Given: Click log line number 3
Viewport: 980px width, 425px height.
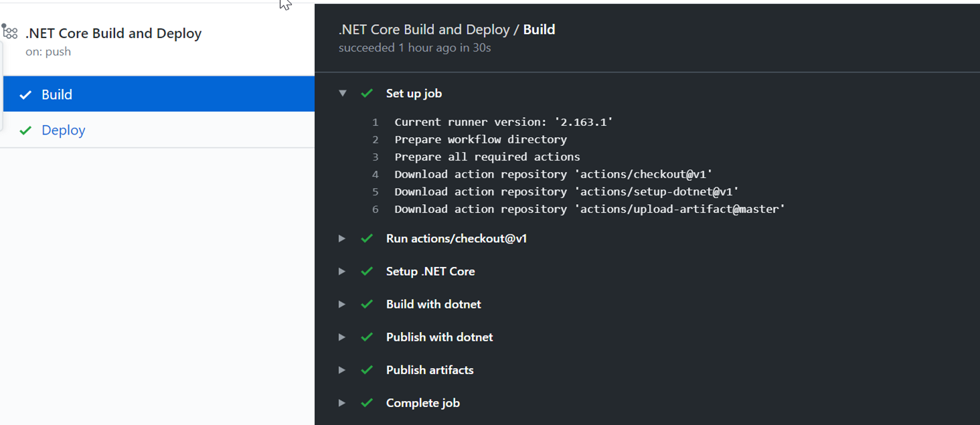Looking at the screenshot, I should (x=376, y=157).
